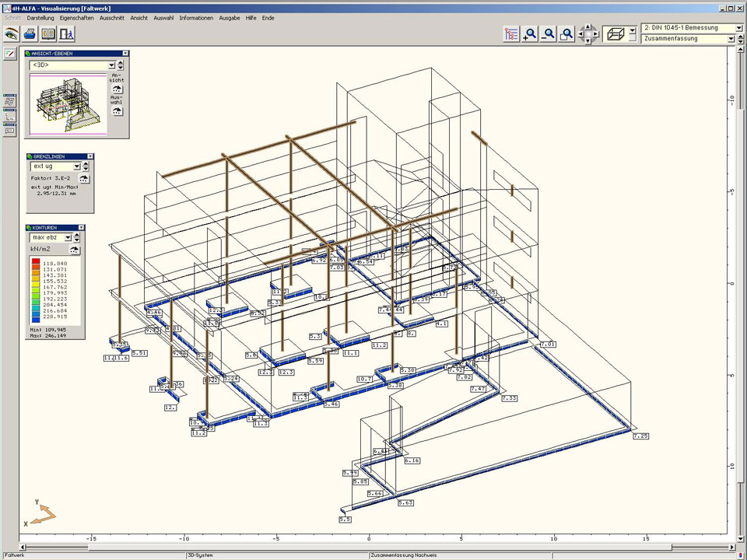The width and height of the screenshot is (747, 560).
Task: Open the Darstellung menu
Action: tap(40, 17)
